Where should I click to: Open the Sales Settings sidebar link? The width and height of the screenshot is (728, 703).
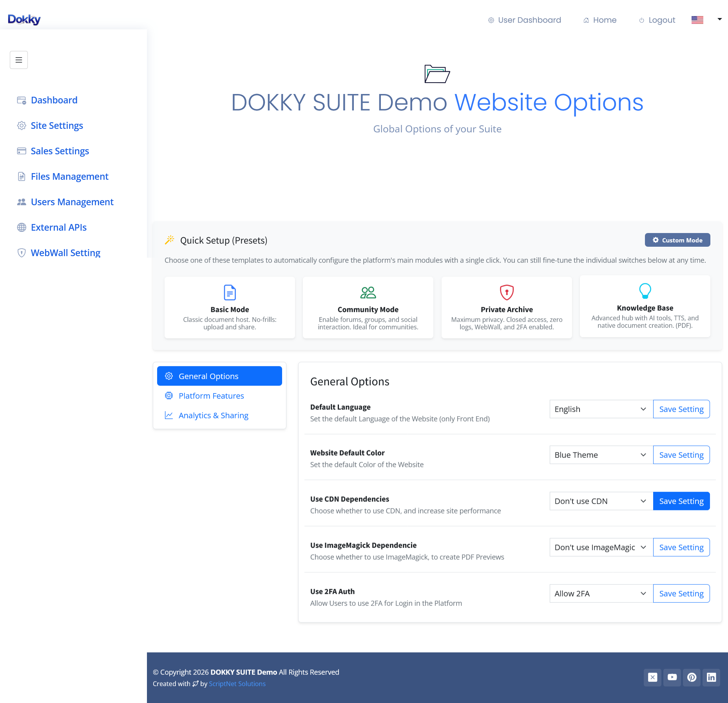[x=60, y=151]
